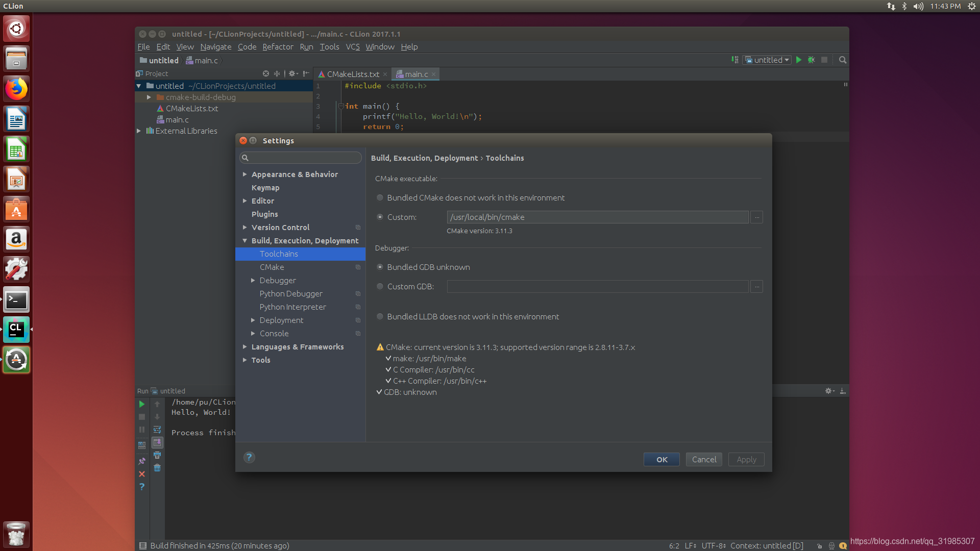The height and width of the screenshot is (551, 980).
Task: Open the Build Execution Deployment menu
Action: (305, 240)
